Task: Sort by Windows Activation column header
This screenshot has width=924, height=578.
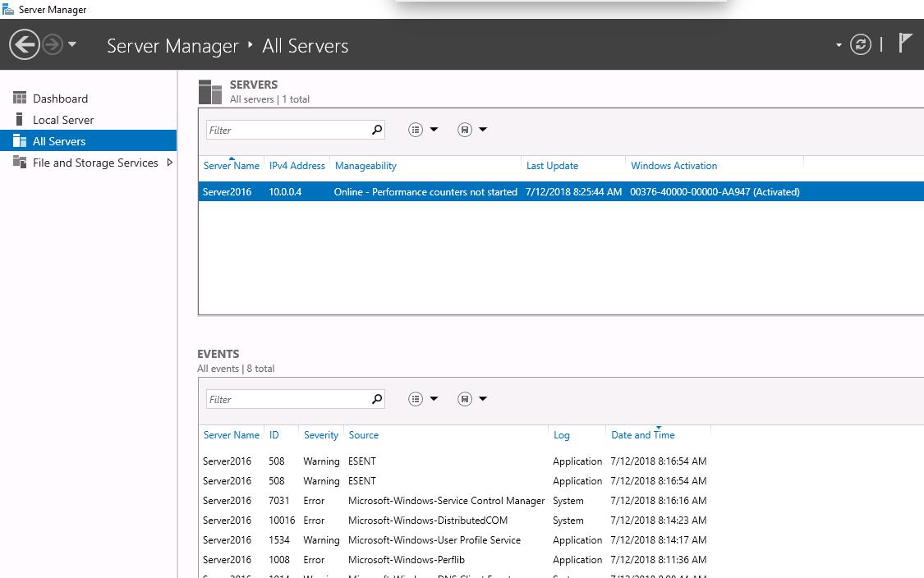Action: click(673, 166)
